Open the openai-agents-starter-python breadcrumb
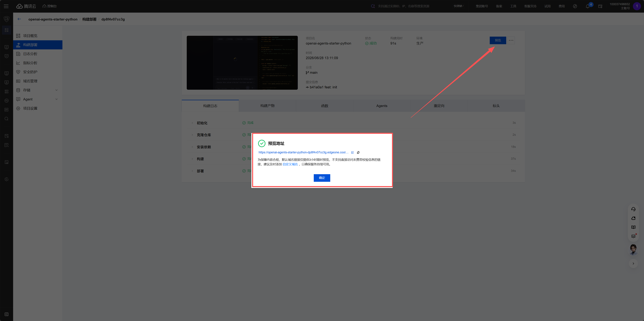The height and width of the screenshot is (321, 644). tap(53, 19)
